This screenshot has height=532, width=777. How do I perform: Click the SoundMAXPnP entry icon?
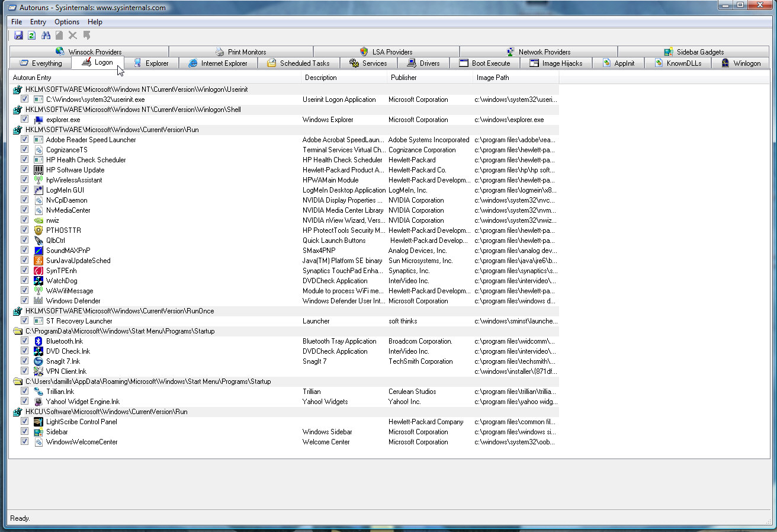coord(38,251)
